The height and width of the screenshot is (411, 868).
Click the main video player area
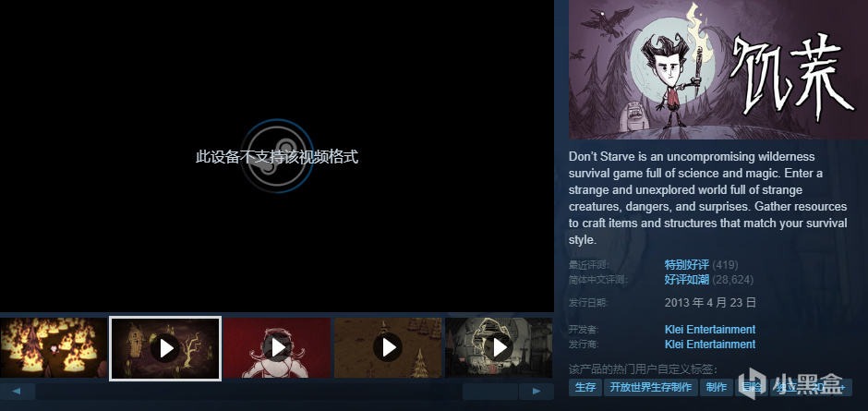(x=277, y=156)
